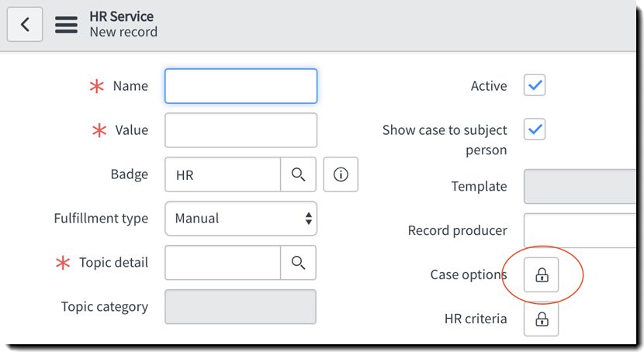The image size is (644, 352).
Task: Click the greyed Template field
Action: click(x=582, y=186)
